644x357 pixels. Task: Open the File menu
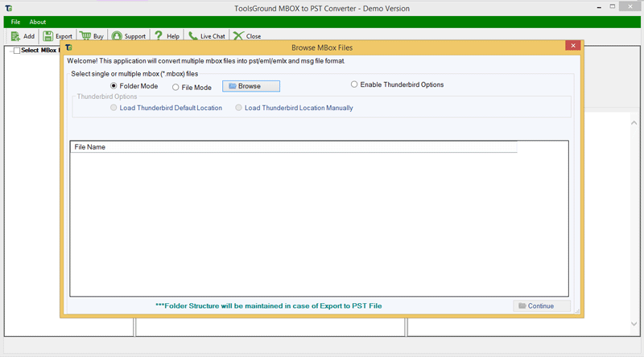[15, 22]
